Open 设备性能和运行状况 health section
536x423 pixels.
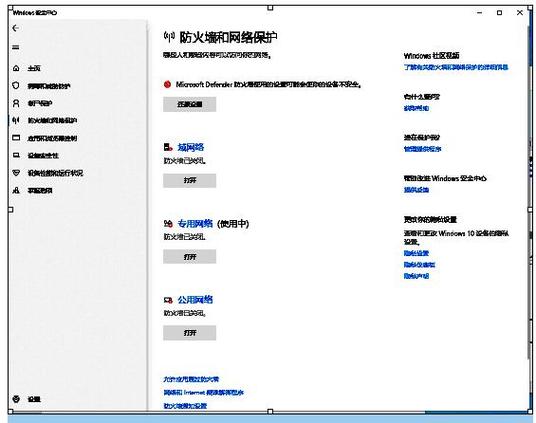(x=55, y=173)
